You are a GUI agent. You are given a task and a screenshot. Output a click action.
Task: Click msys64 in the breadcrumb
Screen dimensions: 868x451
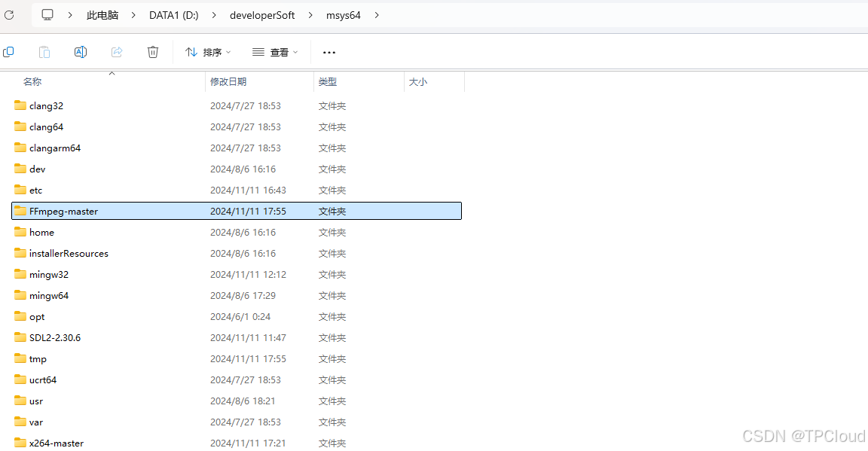click(344, 16)
